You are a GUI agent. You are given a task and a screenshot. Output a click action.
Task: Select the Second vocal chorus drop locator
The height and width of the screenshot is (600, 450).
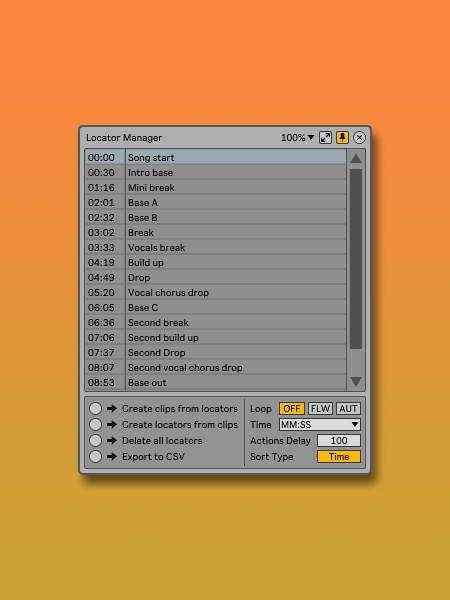[236, 367]
